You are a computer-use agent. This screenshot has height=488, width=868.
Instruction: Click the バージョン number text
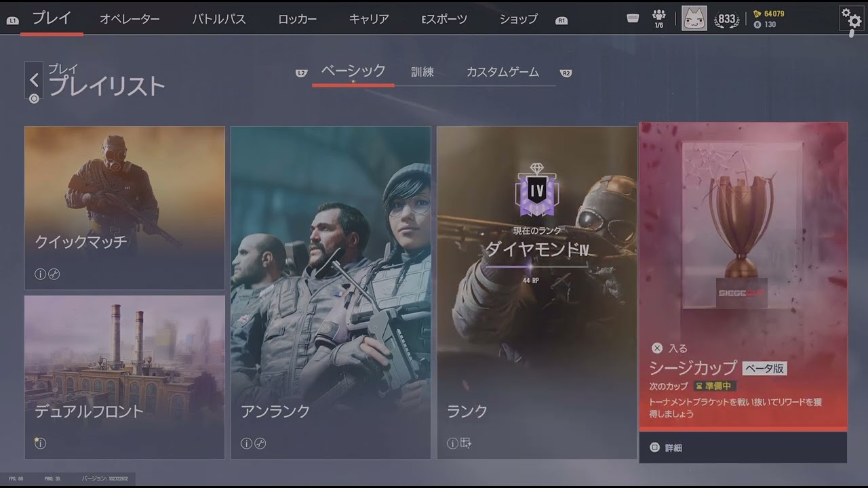(x=104, y=479)
